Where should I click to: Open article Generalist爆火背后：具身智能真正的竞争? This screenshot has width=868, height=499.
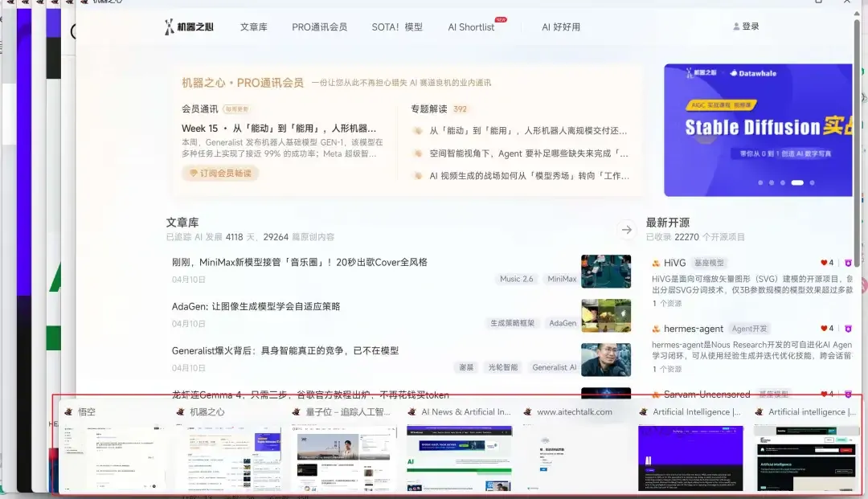click(x=285, y=350)
